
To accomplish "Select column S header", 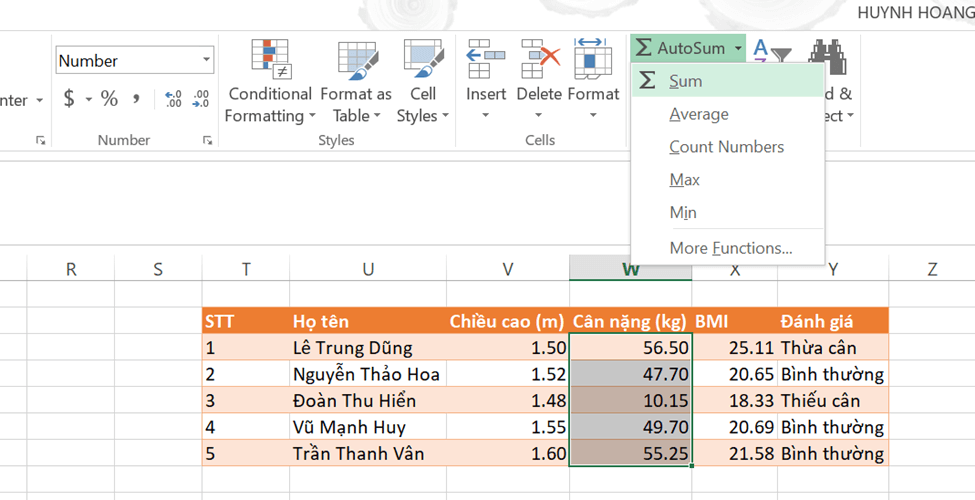I will click(x=158, y=269).
